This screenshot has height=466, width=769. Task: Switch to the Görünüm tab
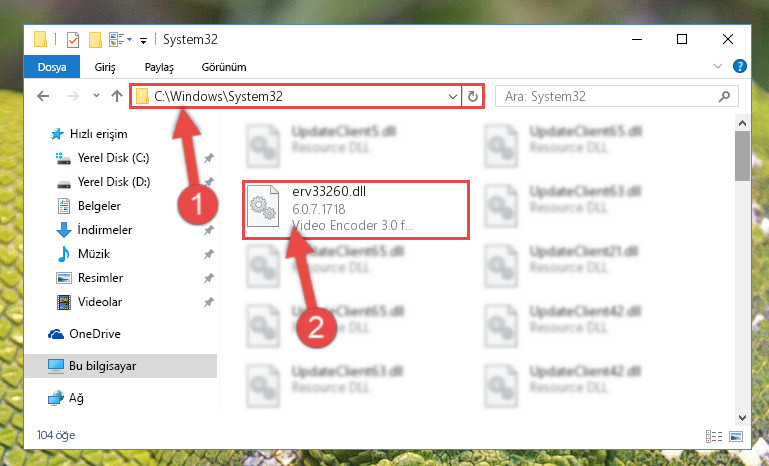224,67
